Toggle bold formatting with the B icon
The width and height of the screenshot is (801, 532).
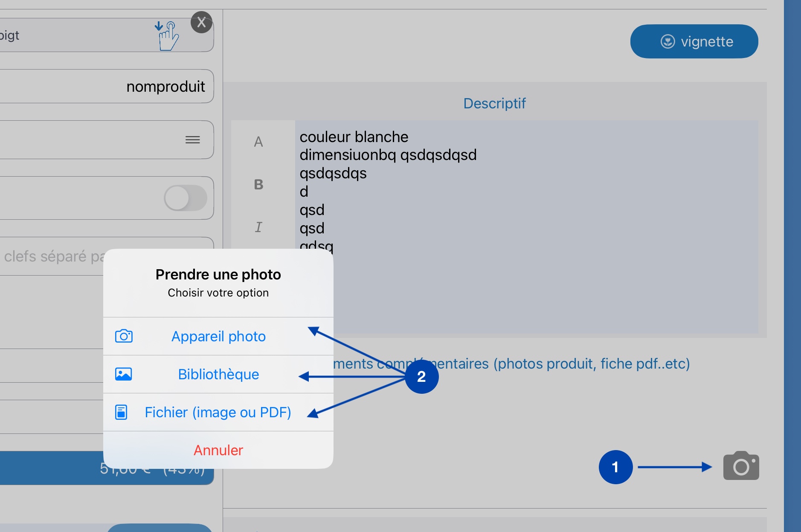tap(258, 184)
